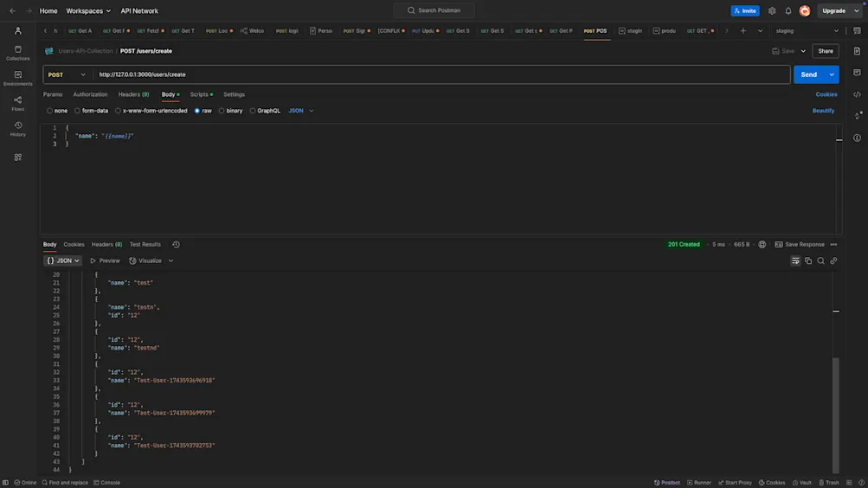Open the code snippet icon in right sidebar

857,94
